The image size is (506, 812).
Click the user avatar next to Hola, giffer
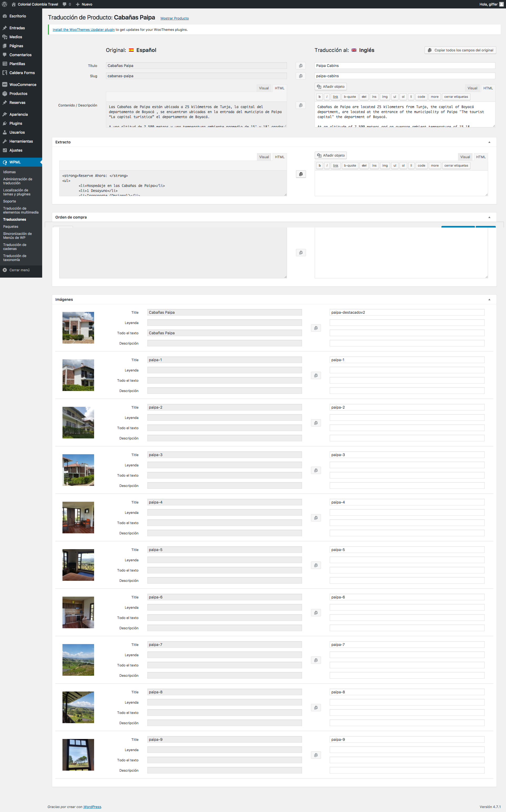click(x=501, y=4)
